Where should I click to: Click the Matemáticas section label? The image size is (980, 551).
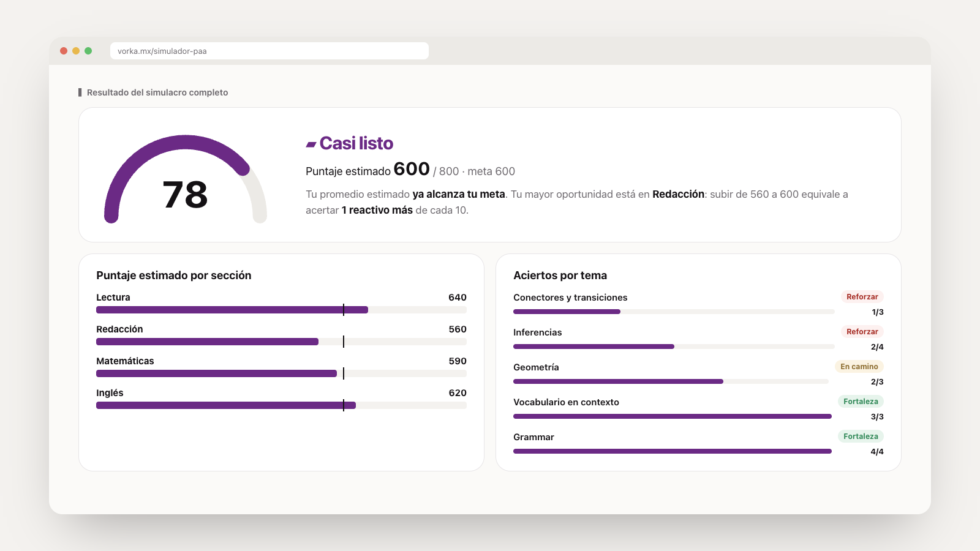(x=125, y=361)
